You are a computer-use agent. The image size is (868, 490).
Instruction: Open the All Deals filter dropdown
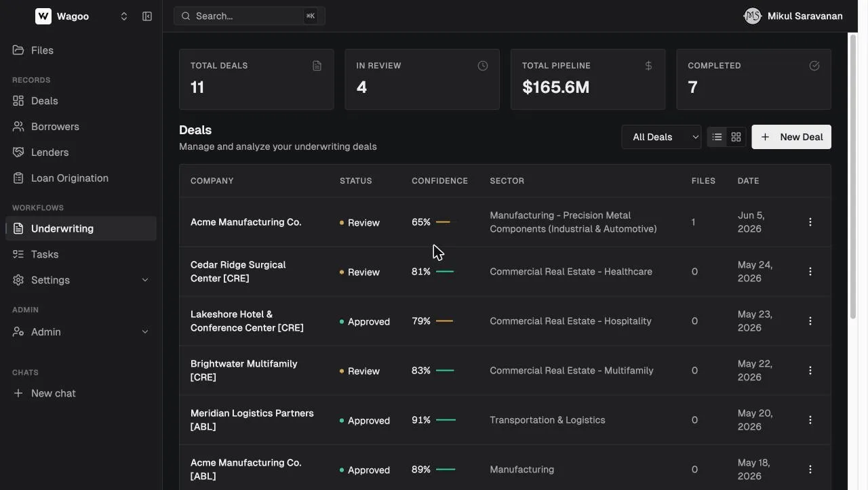(x=661, y=137)
